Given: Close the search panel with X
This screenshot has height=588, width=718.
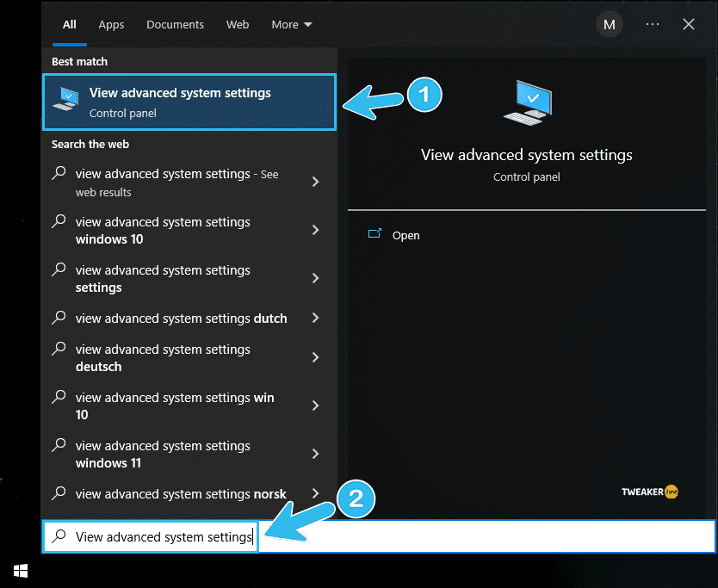Looking at the screenshot, I should 689,24.
